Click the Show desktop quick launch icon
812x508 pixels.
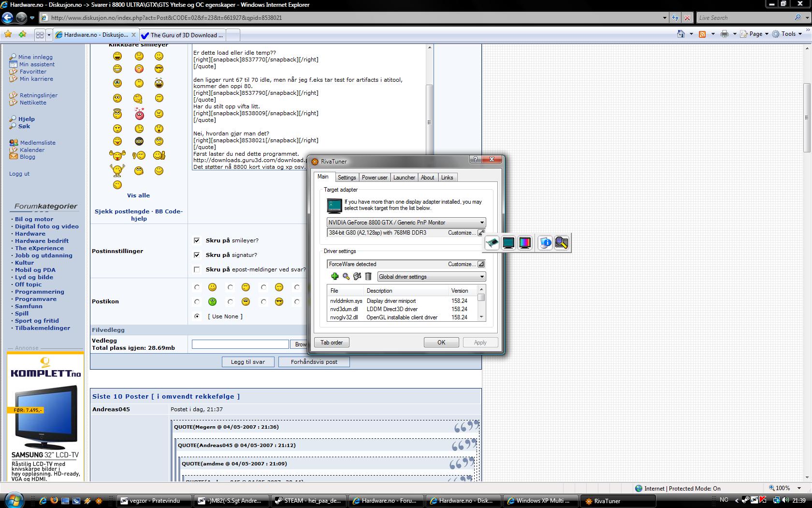tap(65, 501)
